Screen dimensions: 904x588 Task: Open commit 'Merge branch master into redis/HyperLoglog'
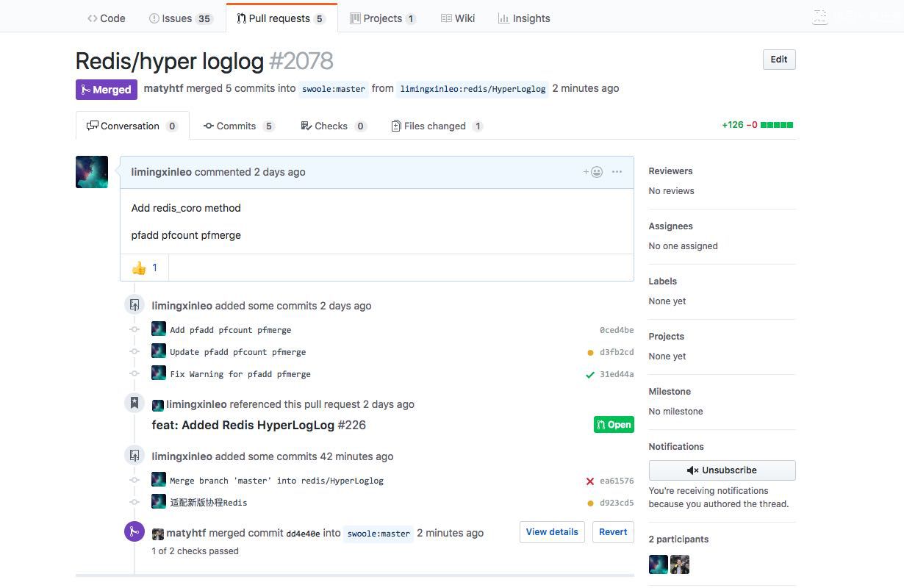277,481
